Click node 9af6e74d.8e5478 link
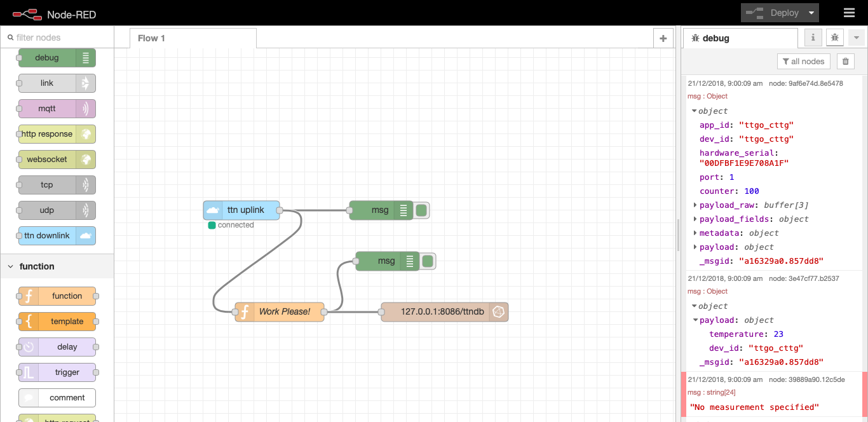Viewport: 868px width, 422px height. click(806, 83)
